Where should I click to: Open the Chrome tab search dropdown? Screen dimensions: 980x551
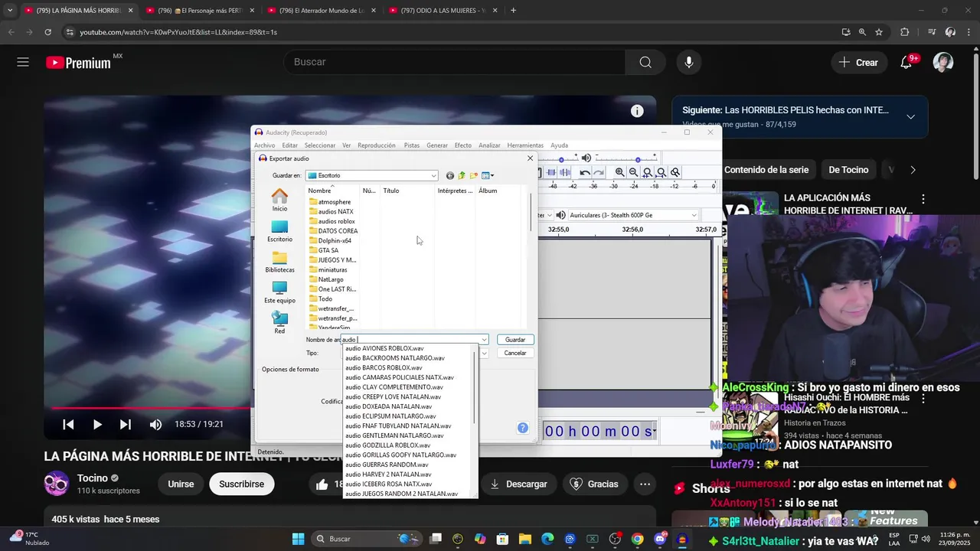(10, 11)
